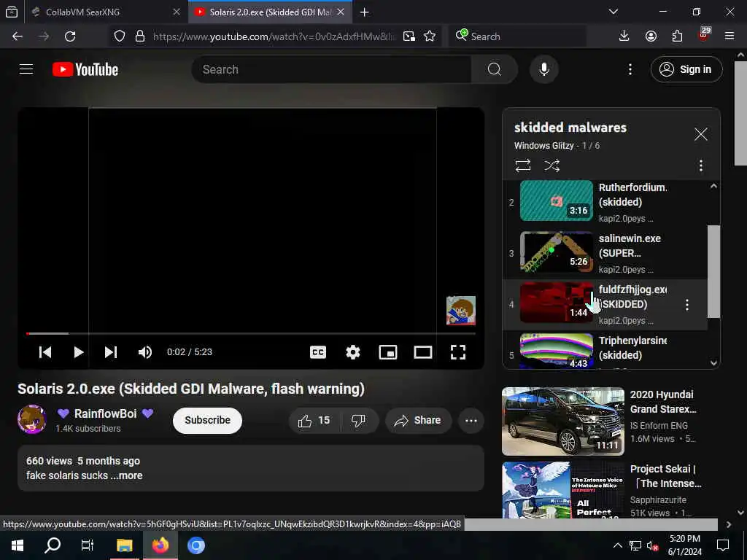Open a new browser tab
747x560 pixels.
click(365, 12)
